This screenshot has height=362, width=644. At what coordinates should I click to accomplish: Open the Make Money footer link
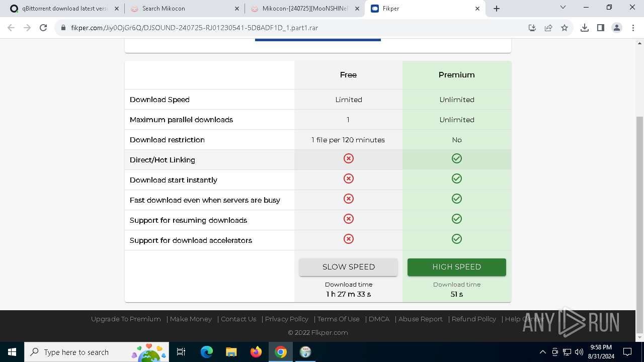click(x=191, y=319)
